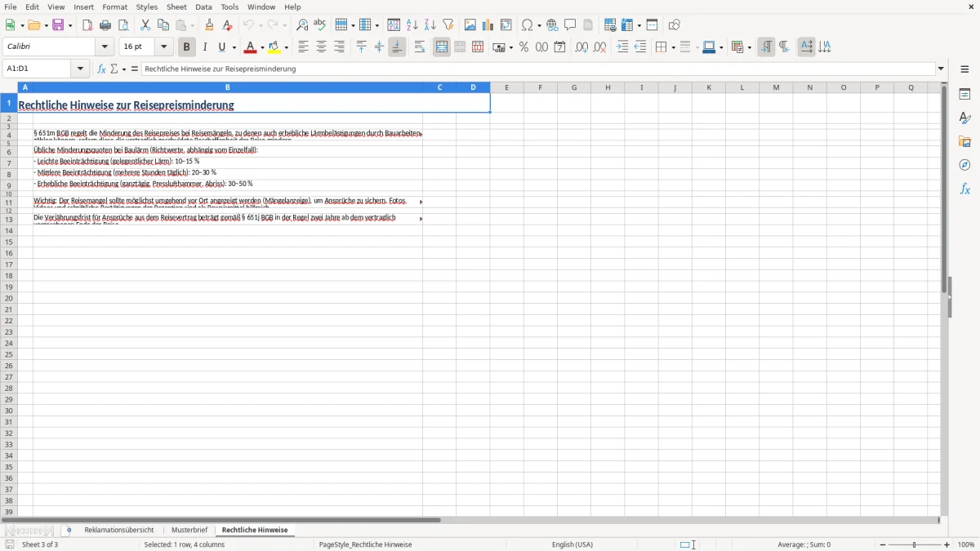Click PageStyle_Rechtliche Hinweise in status bar
The image size is (980, 551).
pyautogui.click(x=365, y=544)
